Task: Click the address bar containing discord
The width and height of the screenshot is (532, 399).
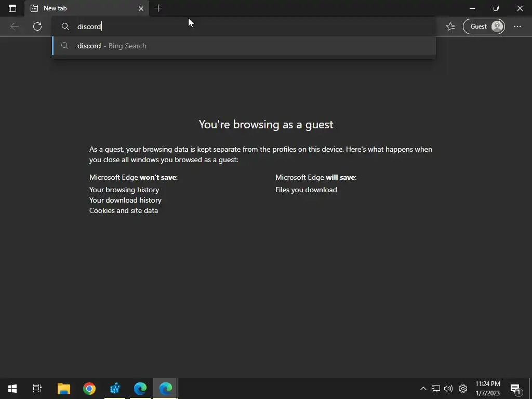Action: (244, 26)
